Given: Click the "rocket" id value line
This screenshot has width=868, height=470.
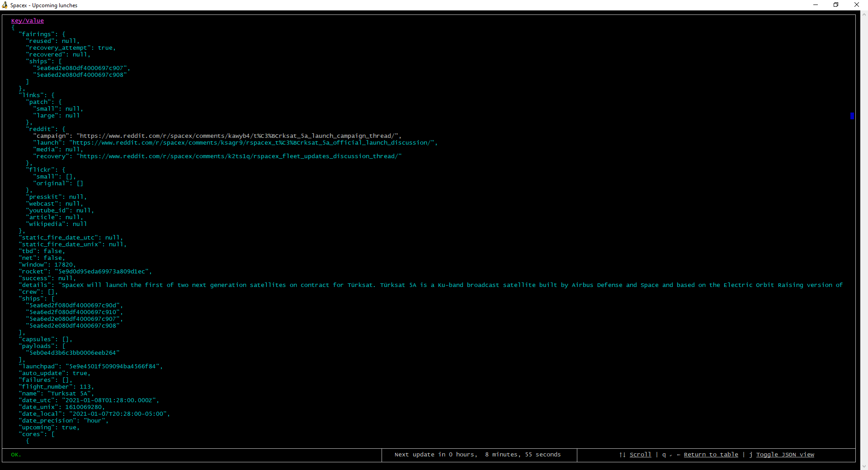Looking at the screenshot, I should (x=85, y=272).
